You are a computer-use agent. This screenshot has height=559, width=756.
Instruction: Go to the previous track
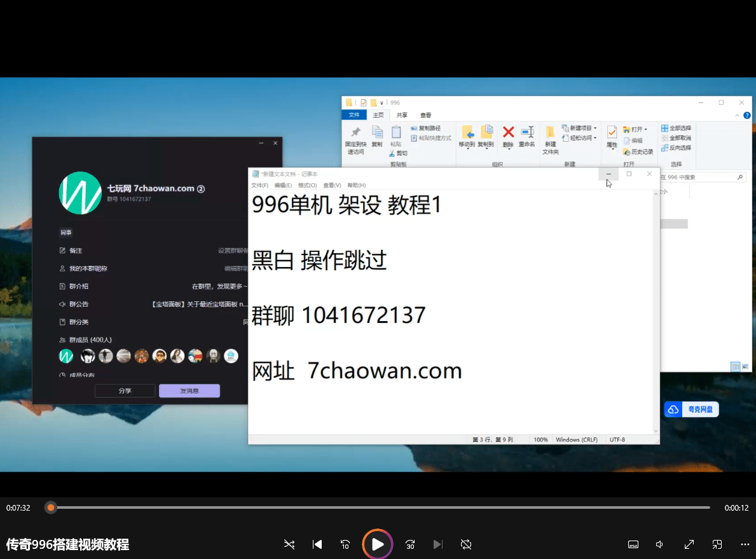(x=317, y=544)
